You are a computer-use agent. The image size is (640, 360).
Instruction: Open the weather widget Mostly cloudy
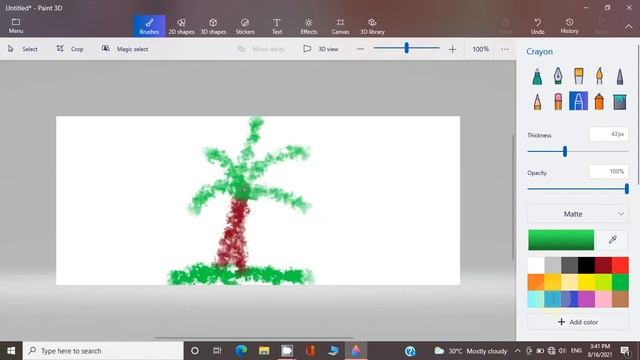pos(470,351)
